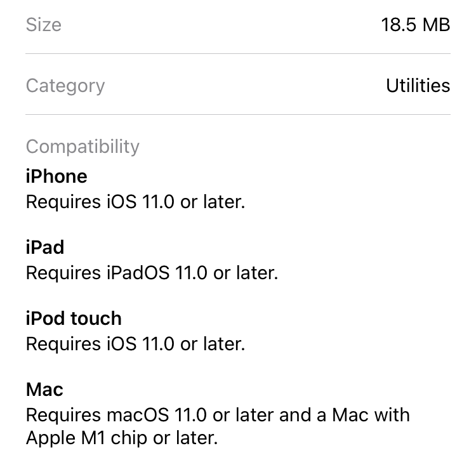Click the requirement text under iPod touch
Screen dimensions: 476x460
pos(135,344)
